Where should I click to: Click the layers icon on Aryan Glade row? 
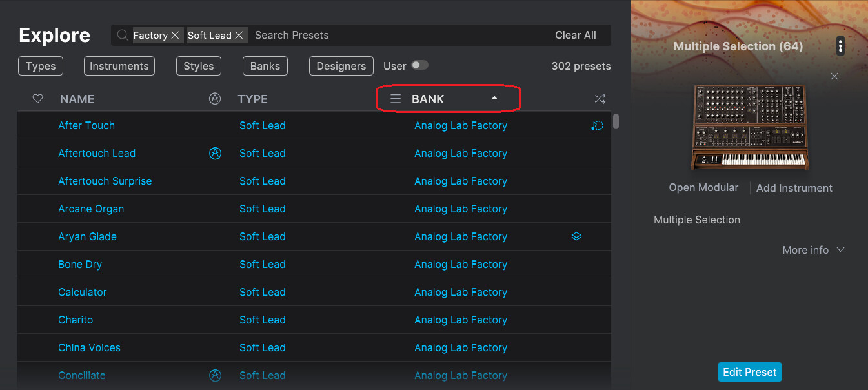tap(576, 236)
